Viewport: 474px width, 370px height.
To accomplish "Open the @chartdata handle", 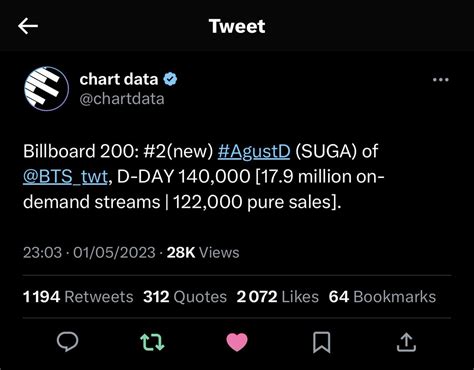I will pyautogui.click(x=122, y=99).
